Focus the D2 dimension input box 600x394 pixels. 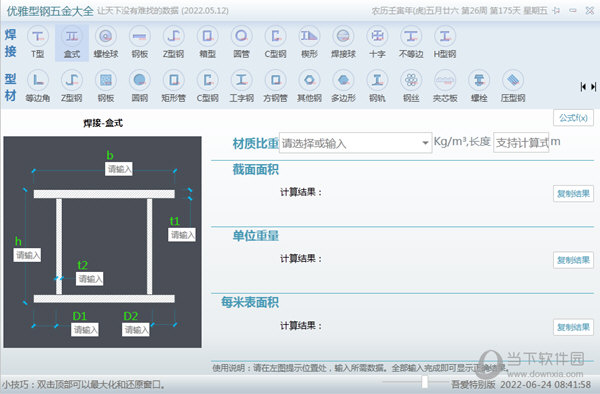point(136,330)
